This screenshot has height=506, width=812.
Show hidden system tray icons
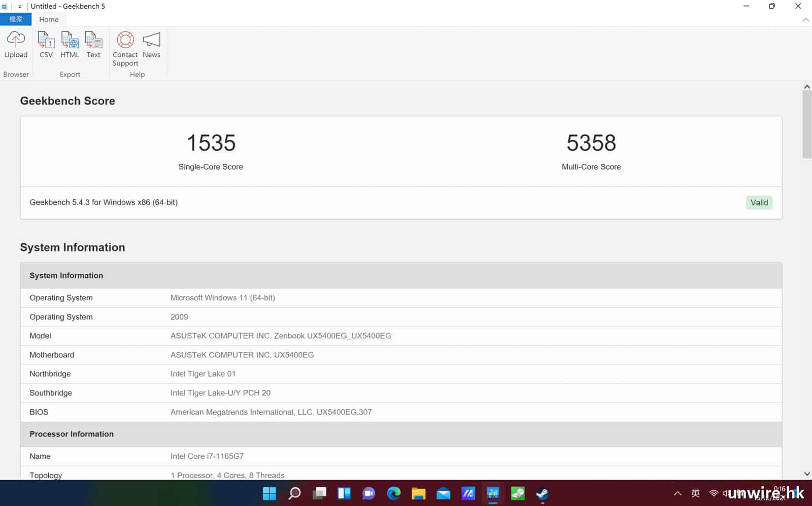coord(678,493)
